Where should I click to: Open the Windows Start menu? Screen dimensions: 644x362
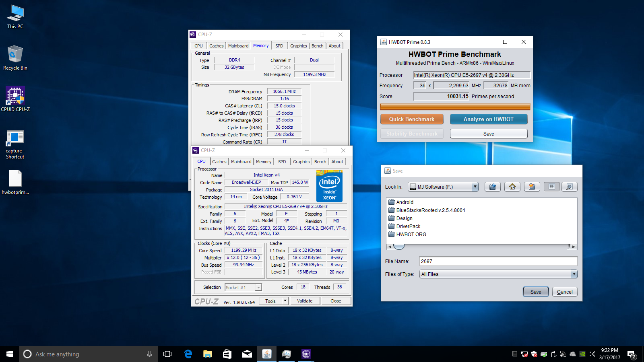10,354
